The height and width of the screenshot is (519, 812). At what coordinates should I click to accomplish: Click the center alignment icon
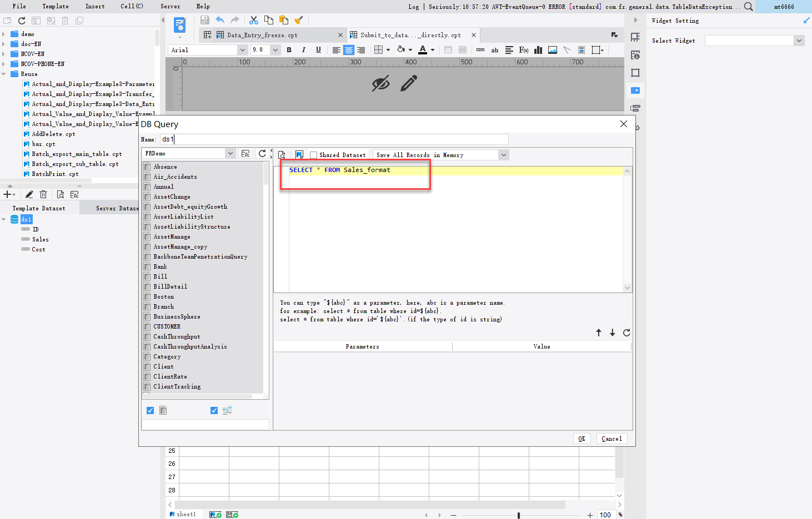[x=348, y=50]
